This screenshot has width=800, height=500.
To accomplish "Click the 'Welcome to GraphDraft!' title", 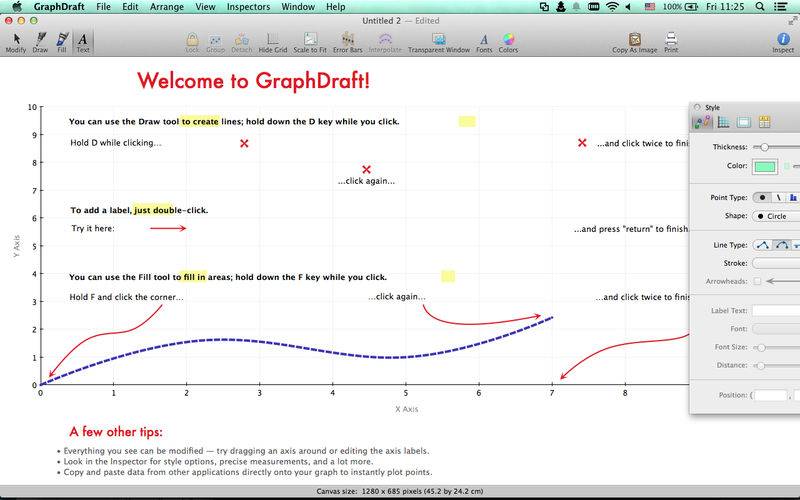I will point(254,81).
